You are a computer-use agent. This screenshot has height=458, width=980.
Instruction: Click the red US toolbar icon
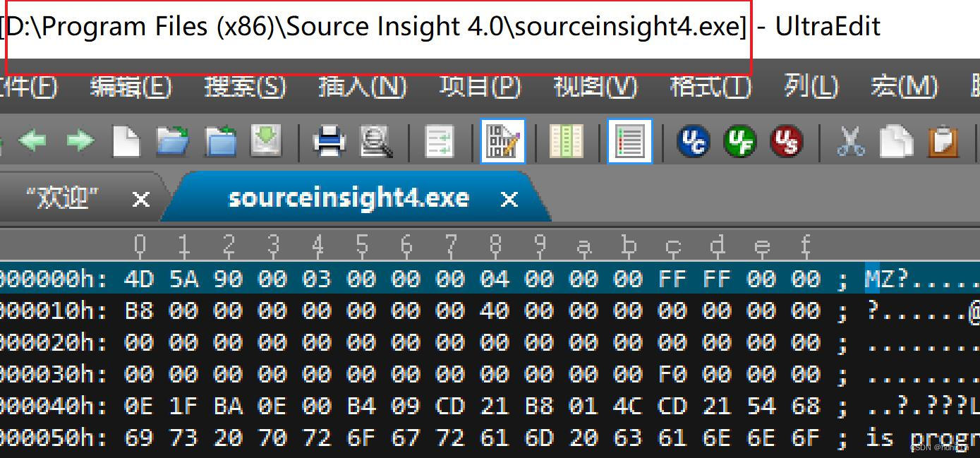click(786, 141)
